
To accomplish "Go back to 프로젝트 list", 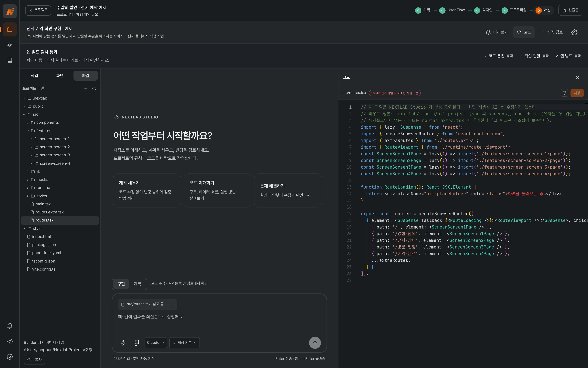I will 38,10.
